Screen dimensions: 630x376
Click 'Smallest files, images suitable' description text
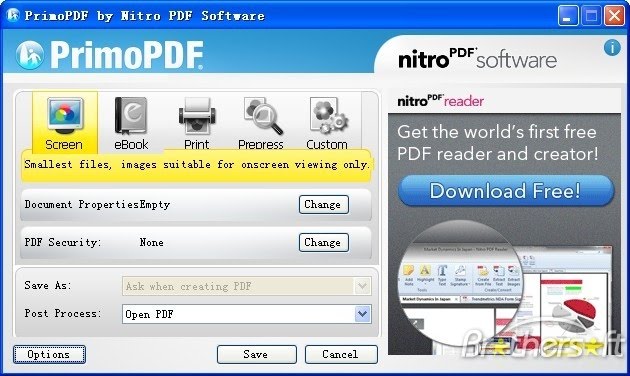[196, 165]
